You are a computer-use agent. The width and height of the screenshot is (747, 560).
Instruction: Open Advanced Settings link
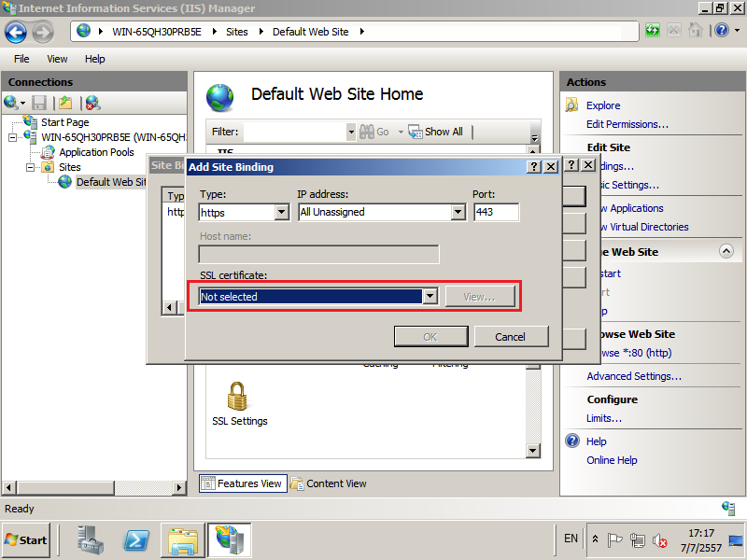[x=633, y=376]
